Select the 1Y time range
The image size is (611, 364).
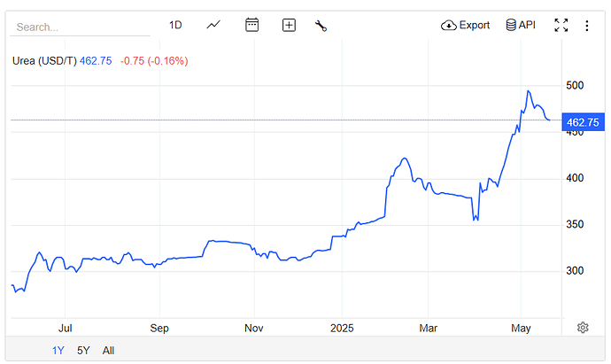coord(58,350)
